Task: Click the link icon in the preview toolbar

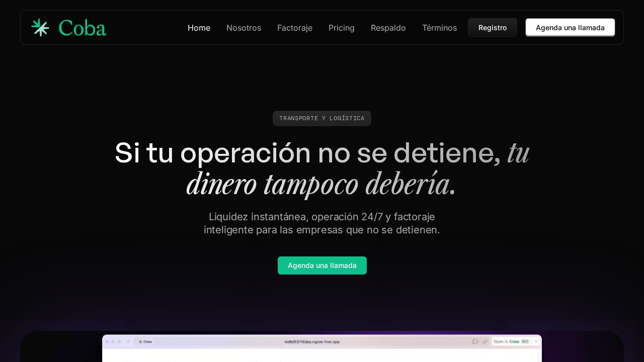Action: coord(485,341)
